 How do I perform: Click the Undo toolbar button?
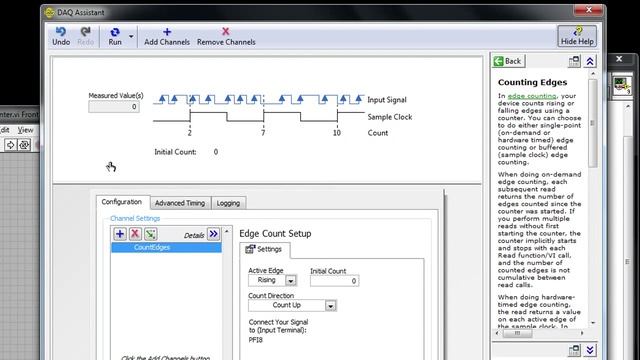61,36
